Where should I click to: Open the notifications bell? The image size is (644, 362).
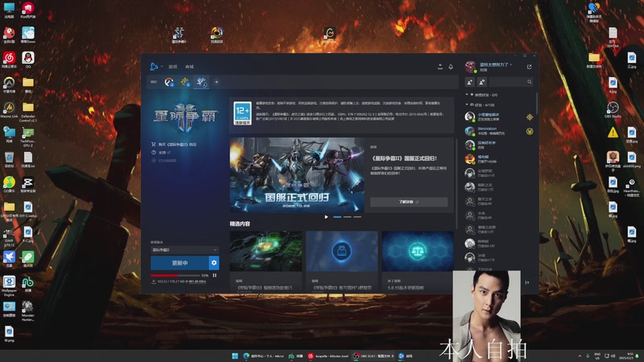click(451, 67)
